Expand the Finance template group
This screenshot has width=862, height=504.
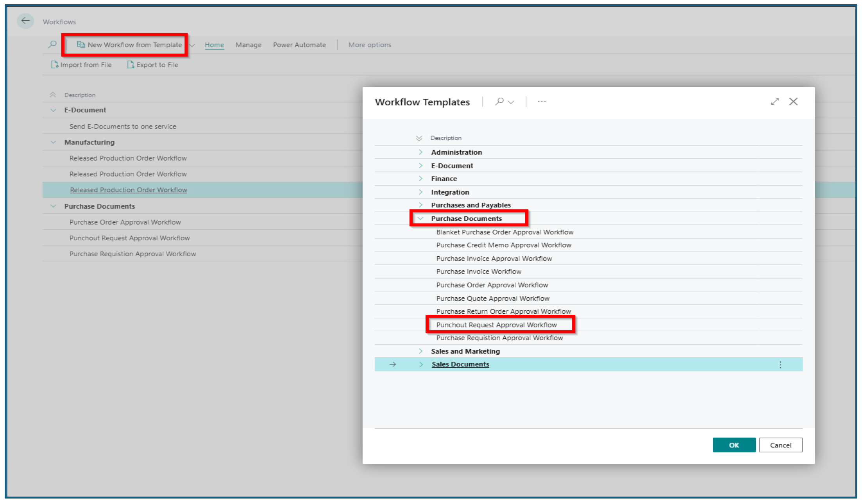[420, 179]
